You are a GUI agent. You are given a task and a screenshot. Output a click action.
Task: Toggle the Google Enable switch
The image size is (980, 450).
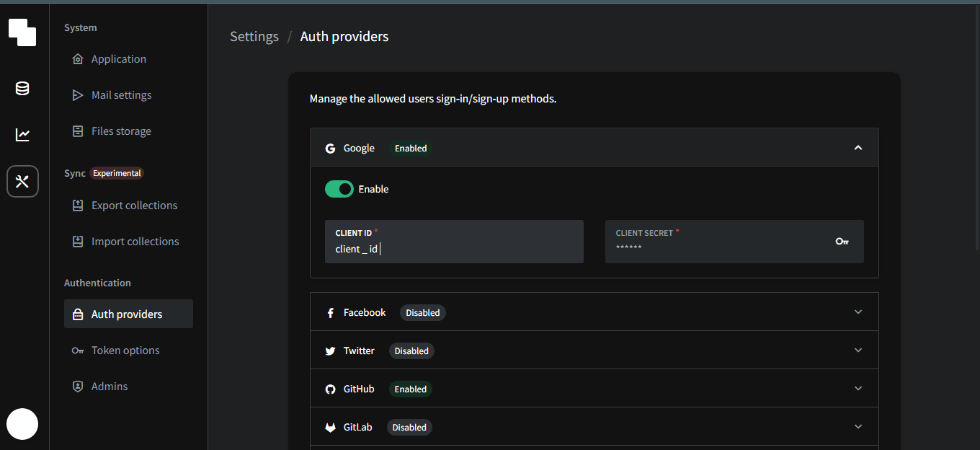pyautogui.click(x=339, y=189)
